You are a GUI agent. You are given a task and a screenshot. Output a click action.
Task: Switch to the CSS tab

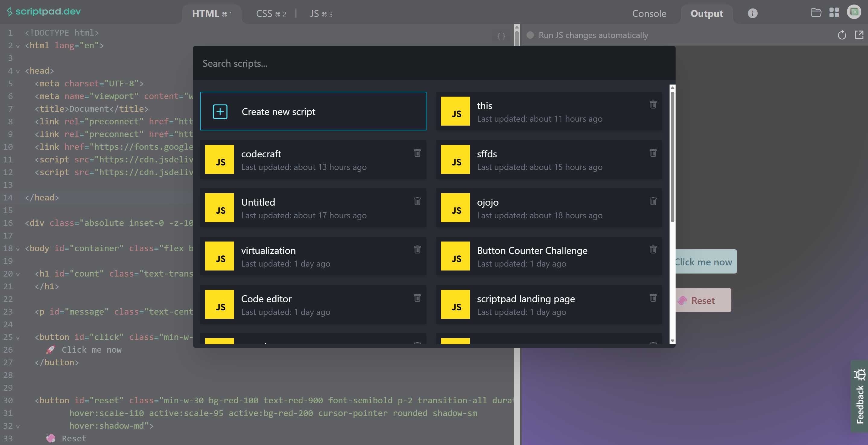(271, 14)
